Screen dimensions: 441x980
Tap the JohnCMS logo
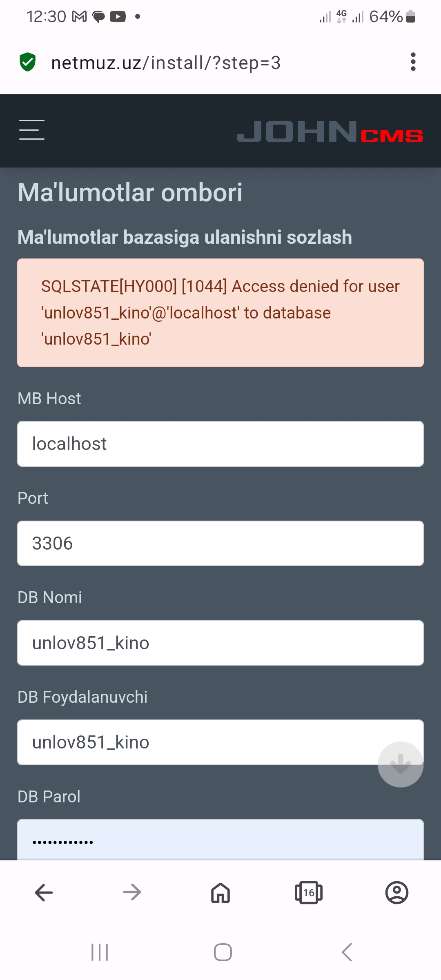point(330,131)
